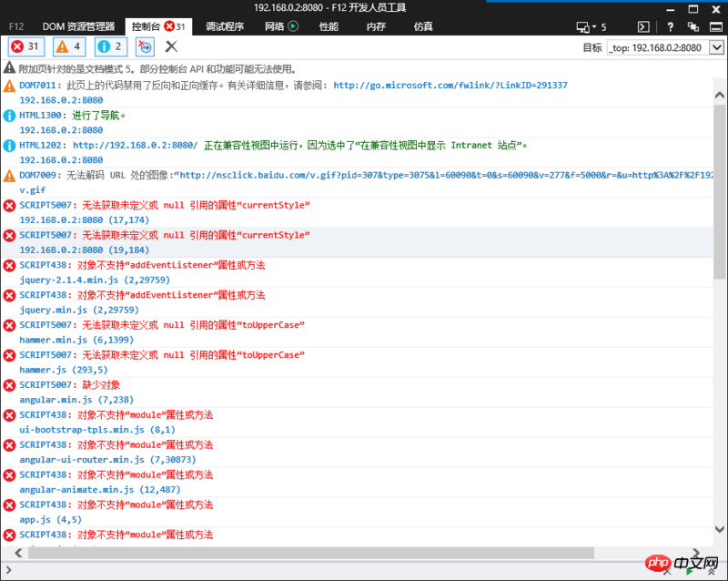Viewport: 728px width, 581px height.
Task: Click the vertical scrollbar thumb
Action: click(x=720, y=191)
